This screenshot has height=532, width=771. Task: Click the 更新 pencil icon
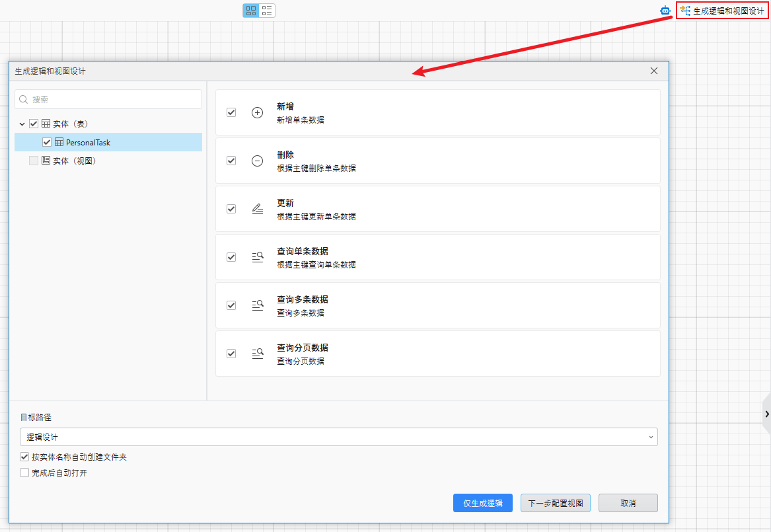pyautogui.click(x=257, y=209)
